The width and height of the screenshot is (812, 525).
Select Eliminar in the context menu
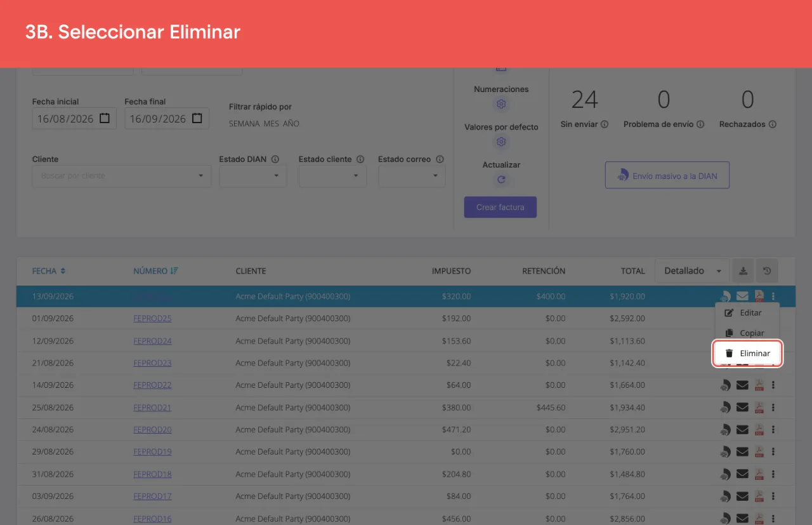[748, 354]
